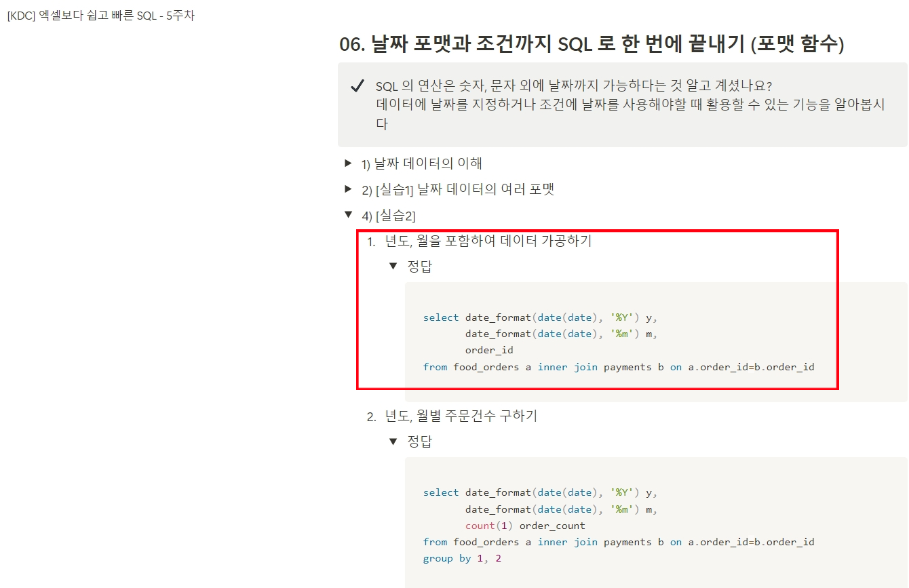The width and height of the screenshot is (909, 588).
Task: Collapse the 정답 toggle under '년도, 월별 주문건수 구하기'
Action: click(x=393, y=442)
